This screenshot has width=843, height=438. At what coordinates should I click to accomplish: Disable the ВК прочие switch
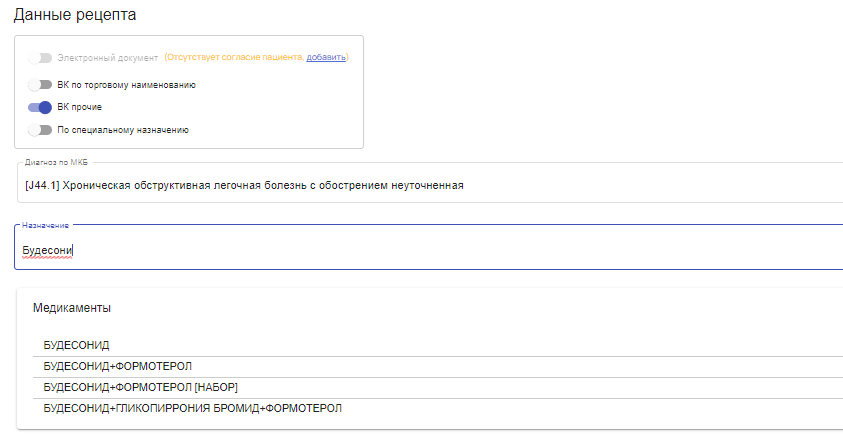pyautogui.click(x=40, y=107)
